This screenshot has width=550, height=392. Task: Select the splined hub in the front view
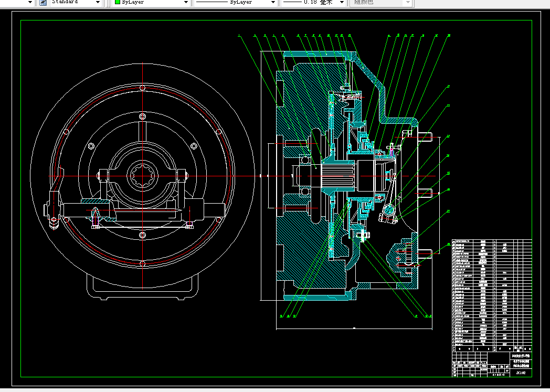point(142,176)
